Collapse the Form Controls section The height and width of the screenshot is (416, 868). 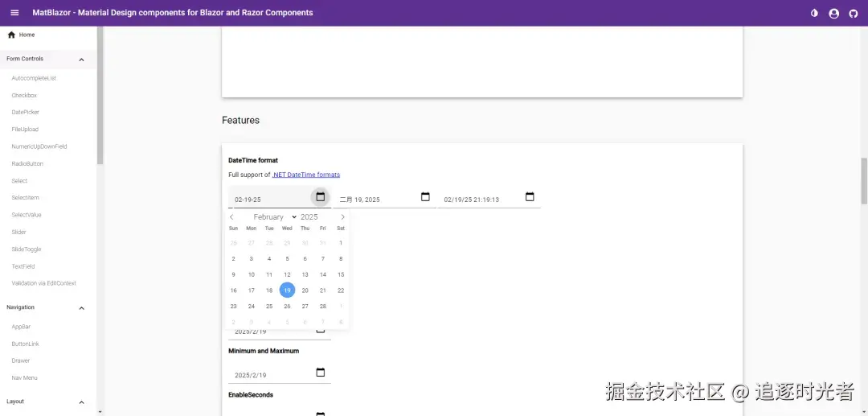(81, 60)
